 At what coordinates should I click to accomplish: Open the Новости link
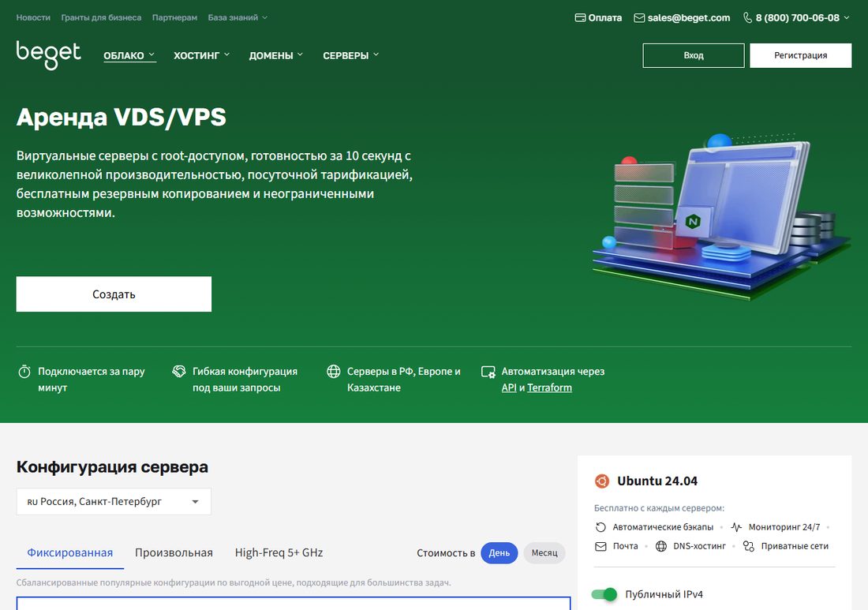coord(33,17)
